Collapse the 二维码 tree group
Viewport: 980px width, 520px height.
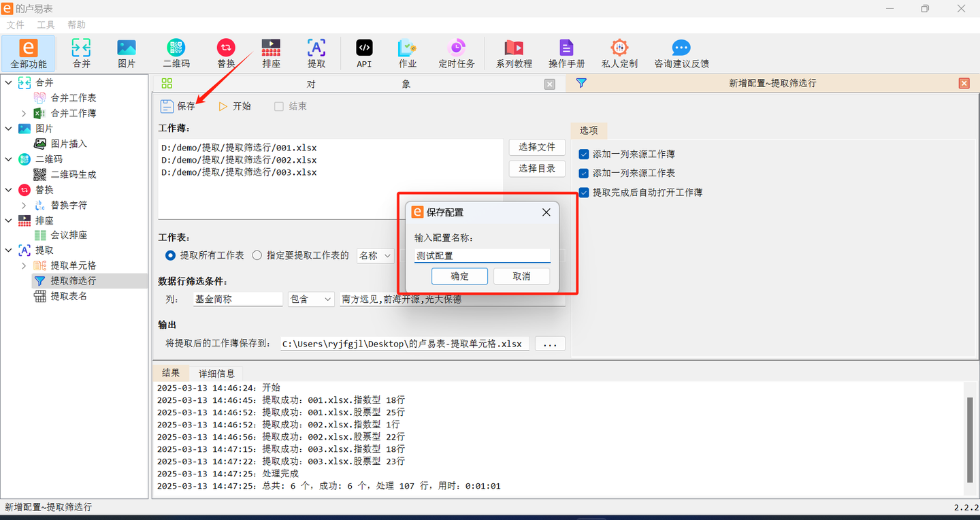tap(9, 159)
